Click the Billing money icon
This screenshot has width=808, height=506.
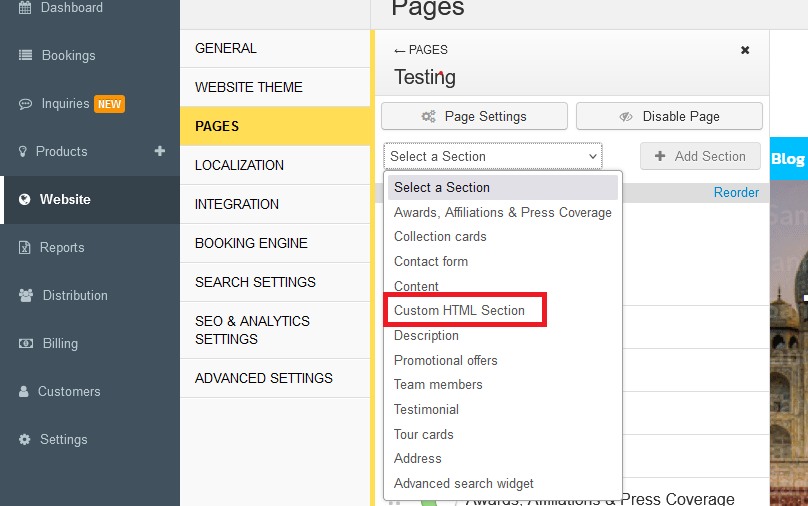[x=25, y=344]
